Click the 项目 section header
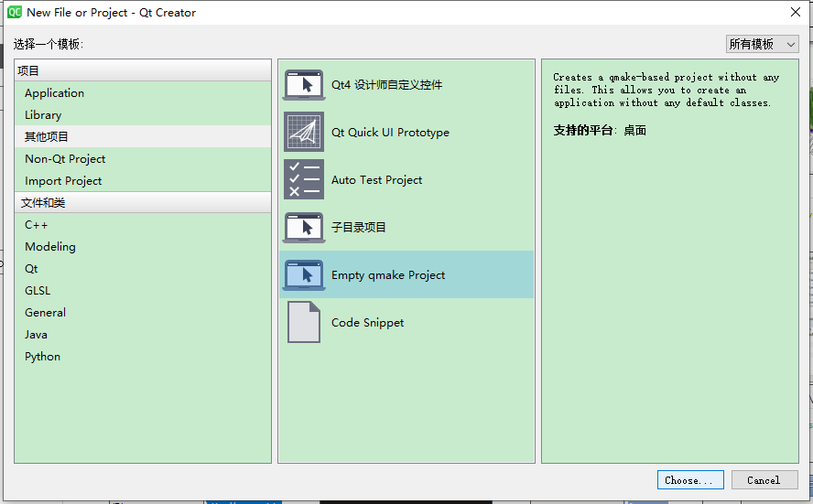 click(x=143, y=70)
